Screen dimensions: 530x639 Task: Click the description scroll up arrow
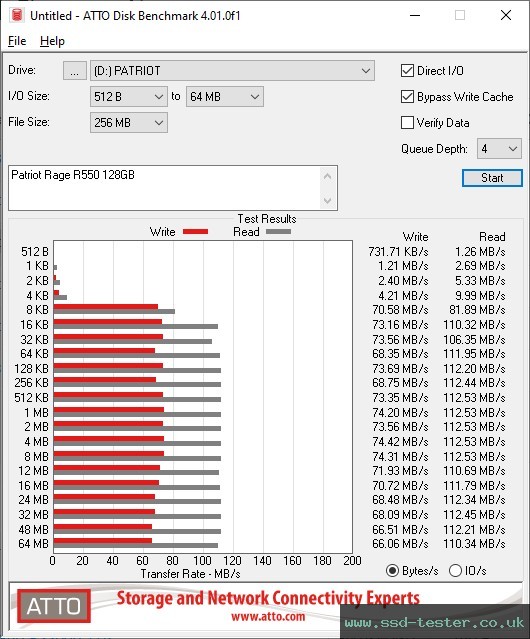click(328, 176)
